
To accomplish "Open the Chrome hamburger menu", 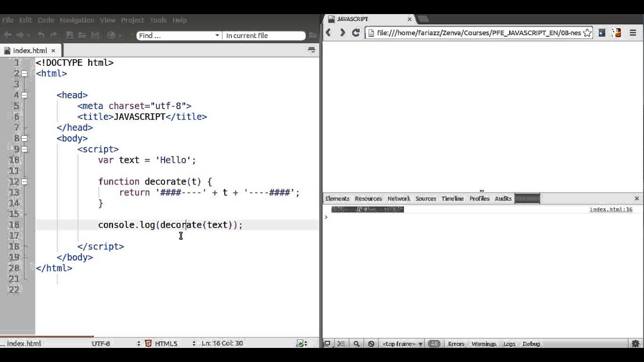I will (633, 33).
